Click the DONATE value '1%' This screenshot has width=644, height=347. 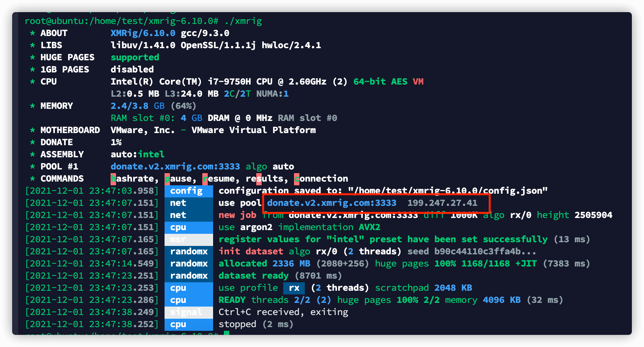tap(116, 142)
